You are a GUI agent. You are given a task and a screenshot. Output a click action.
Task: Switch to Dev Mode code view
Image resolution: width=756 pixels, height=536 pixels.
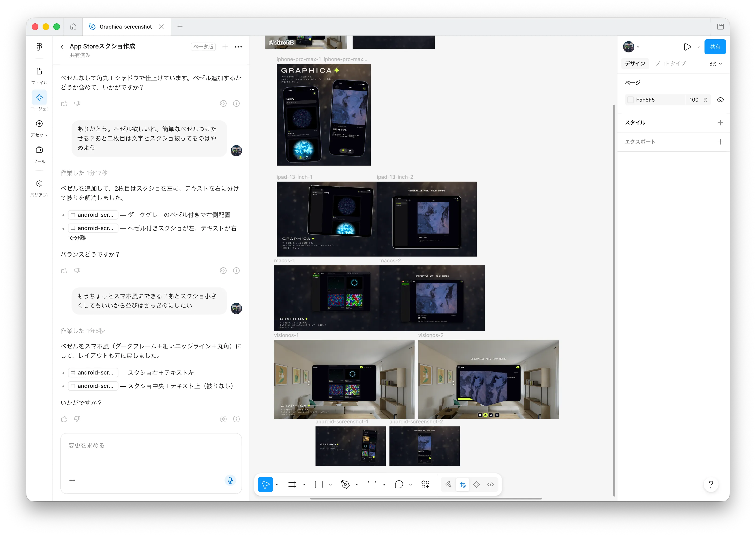pyautogui.click(x=490, y=484)
